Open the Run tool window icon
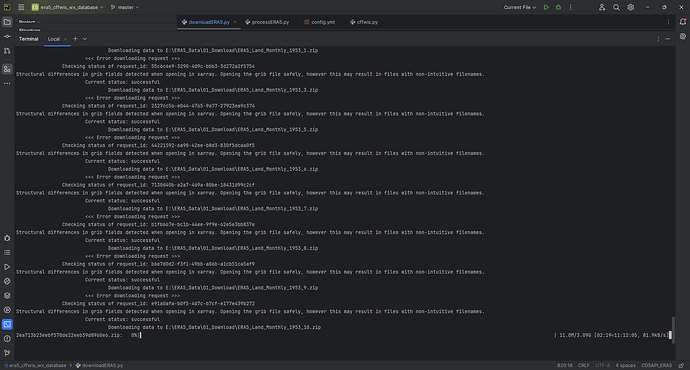 (x=7, y=267)
